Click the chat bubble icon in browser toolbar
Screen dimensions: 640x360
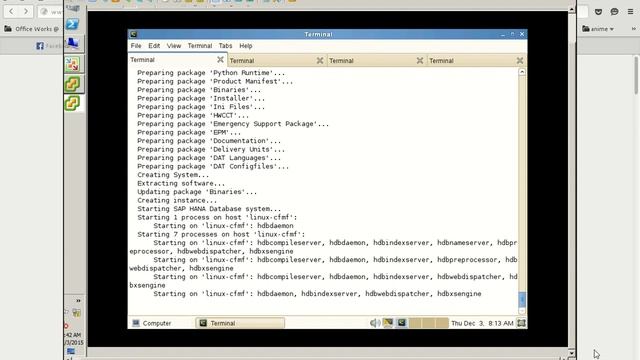pyautogui.click(x=614, y=12)
